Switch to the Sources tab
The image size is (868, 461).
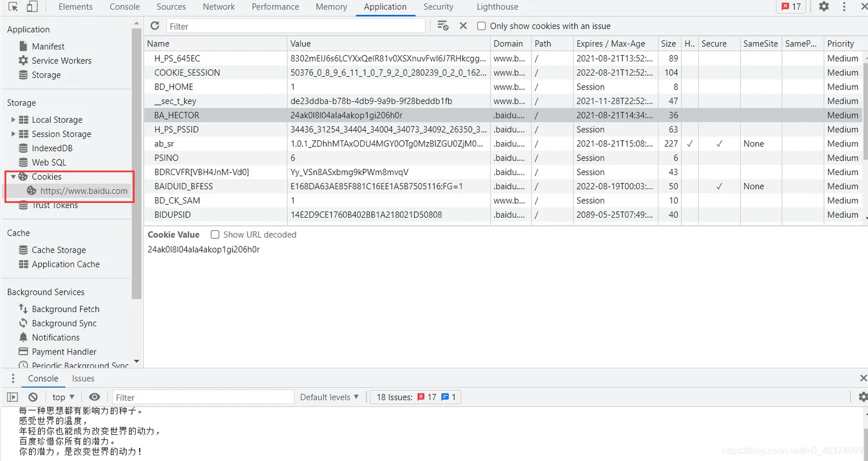coord(171,7)
